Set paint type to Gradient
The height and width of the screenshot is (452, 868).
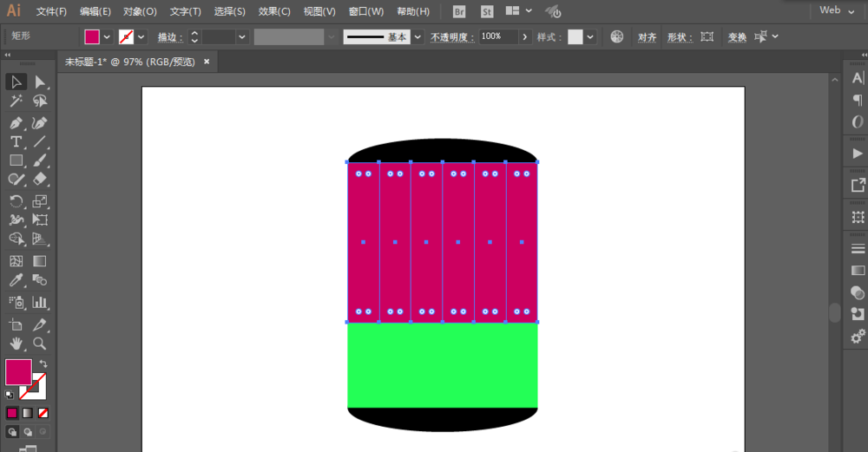pos(28,413)
